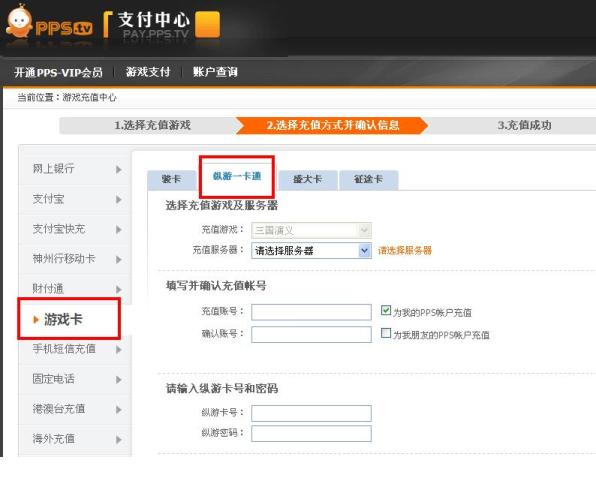This screenshot has height=484, width=596.
Task: Open the 充值服务器 server dropdown
Action: coord(311,251)
